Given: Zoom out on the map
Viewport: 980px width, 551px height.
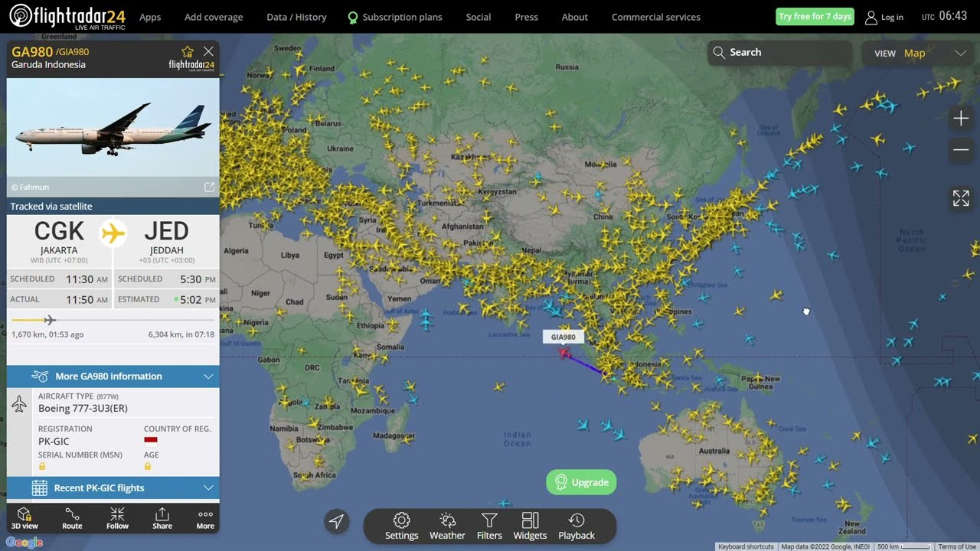Looking at the screenshot, I should coord(961,150).
